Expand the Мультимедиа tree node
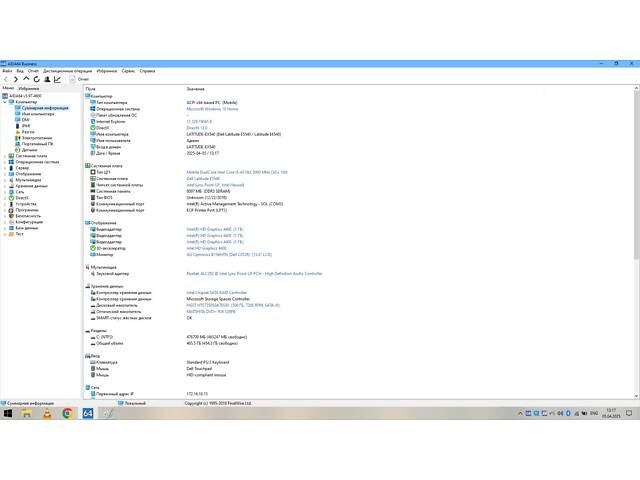 (5, 180)
